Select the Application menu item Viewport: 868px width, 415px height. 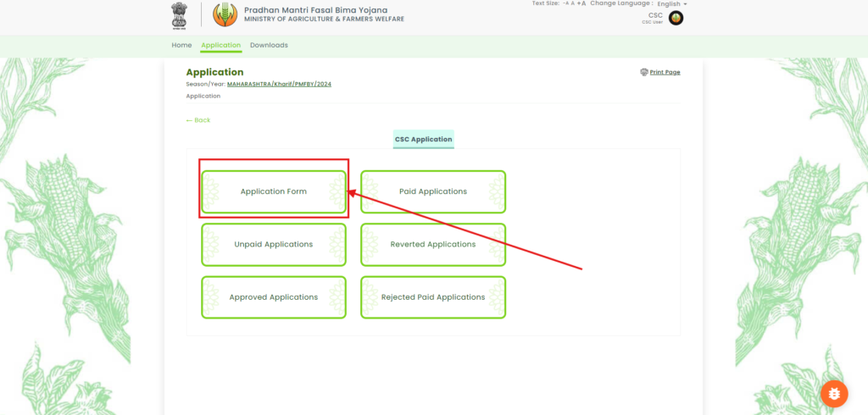[220, 45]
